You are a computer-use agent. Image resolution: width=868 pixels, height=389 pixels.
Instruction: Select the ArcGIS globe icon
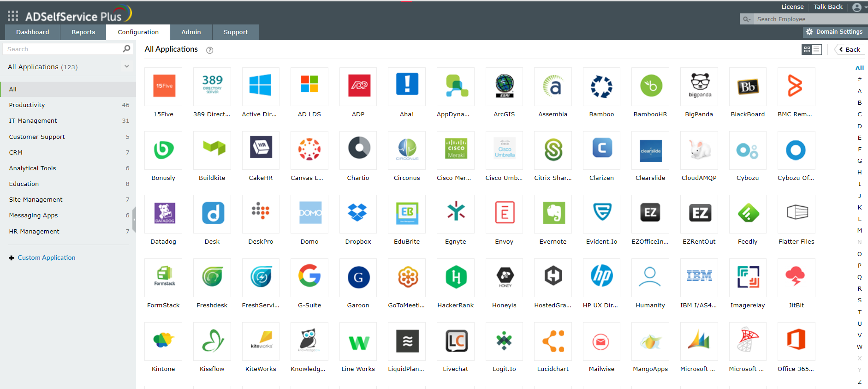[x=504, y=86]
